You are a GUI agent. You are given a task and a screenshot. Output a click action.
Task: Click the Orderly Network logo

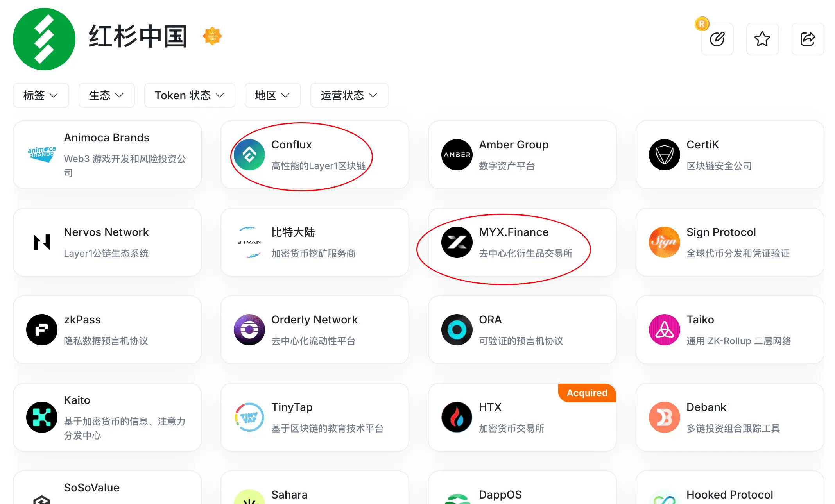[x=249, y=330]
